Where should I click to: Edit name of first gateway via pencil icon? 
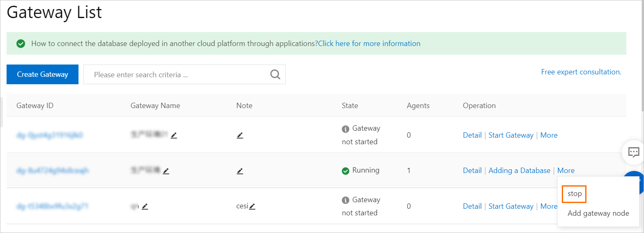[x=174, y=135]
